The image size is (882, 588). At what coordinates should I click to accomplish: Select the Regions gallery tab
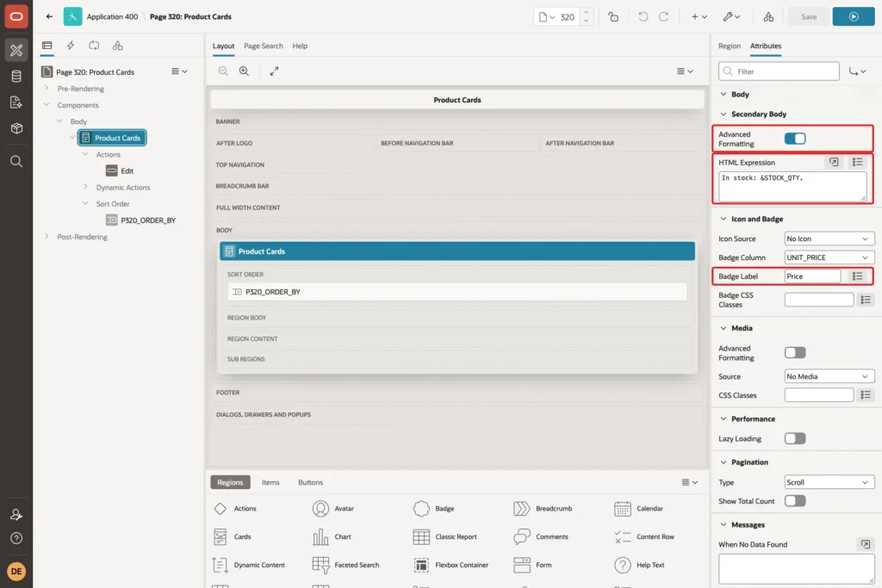(x=230, y=482)
